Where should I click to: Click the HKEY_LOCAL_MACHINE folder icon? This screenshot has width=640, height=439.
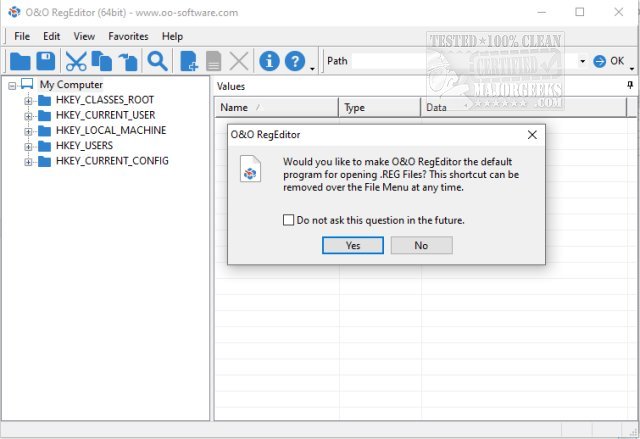44,131
